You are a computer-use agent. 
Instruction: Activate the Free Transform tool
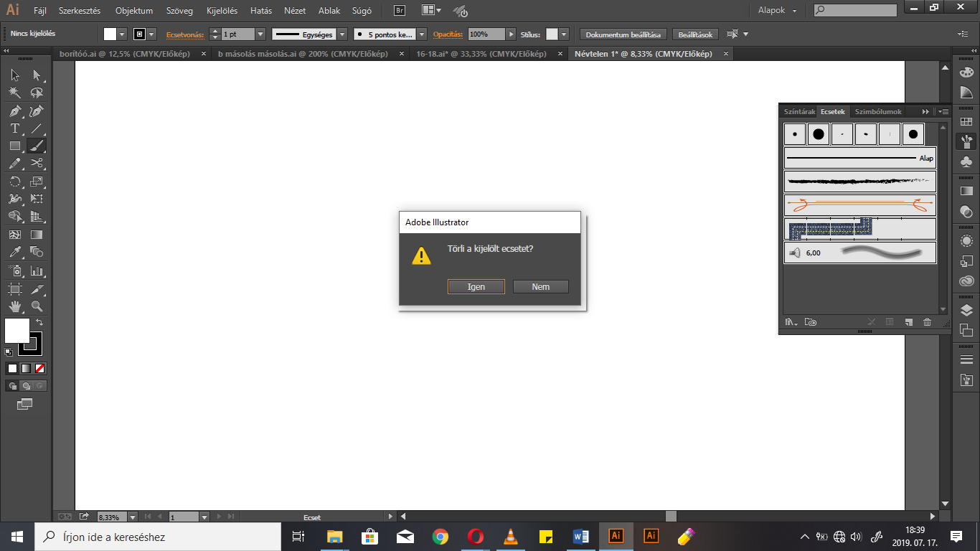point(37,199)
